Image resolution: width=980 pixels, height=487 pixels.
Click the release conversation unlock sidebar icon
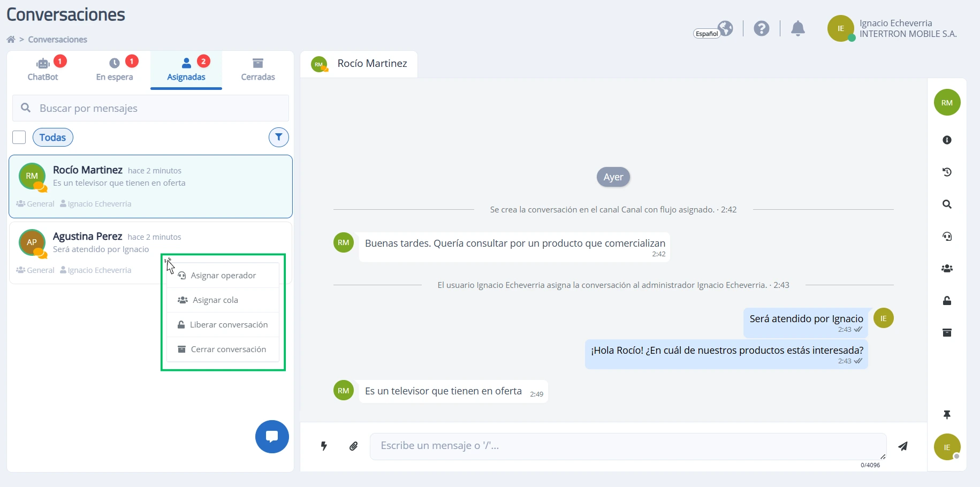[x=947, y=301]
